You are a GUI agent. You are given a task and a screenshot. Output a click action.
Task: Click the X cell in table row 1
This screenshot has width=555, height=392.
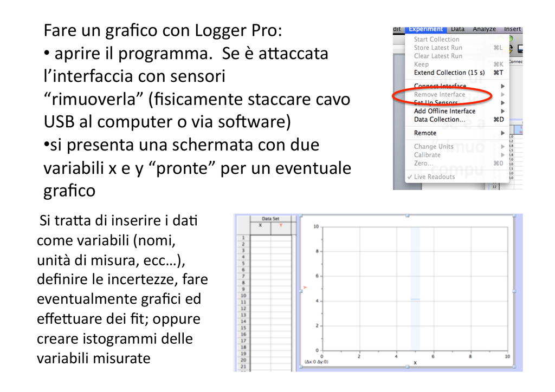260,238
